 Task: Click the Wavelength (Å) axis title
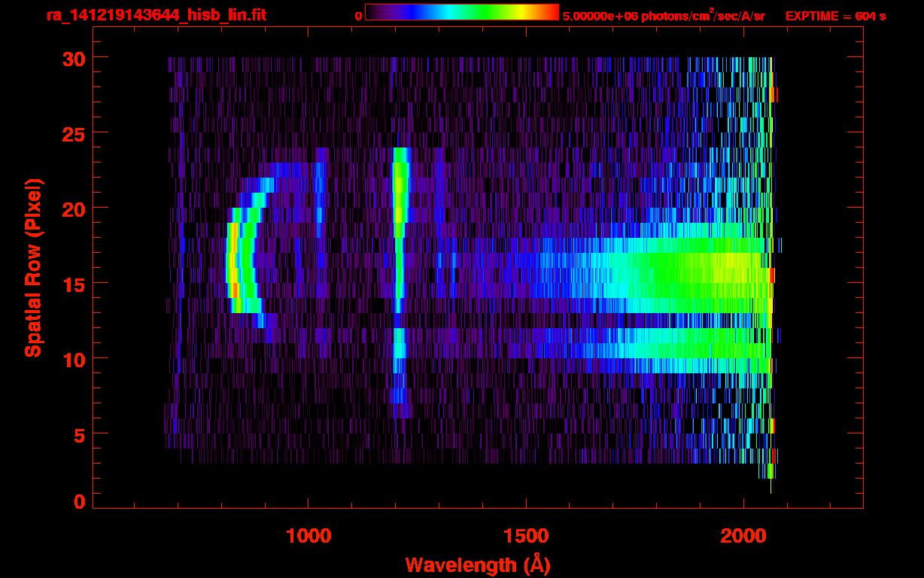(x=477, y=564)
